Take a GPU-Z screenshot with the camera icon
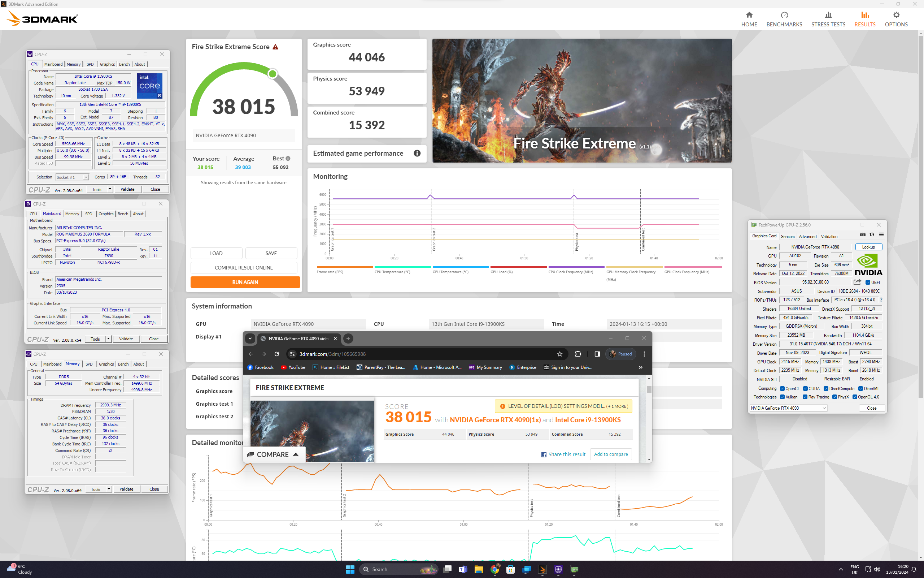924x578 pixels. point(863,235)
